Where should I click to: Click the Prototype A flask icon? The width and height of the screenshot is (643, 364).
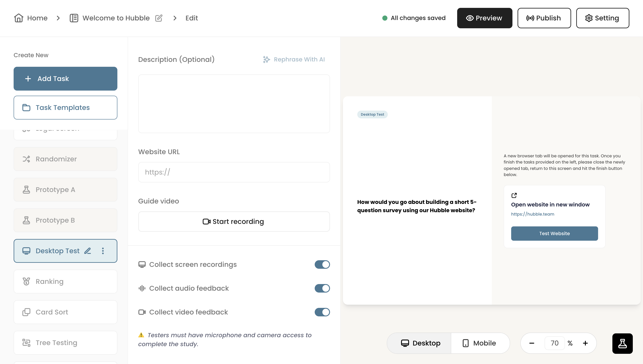point(26,189)
